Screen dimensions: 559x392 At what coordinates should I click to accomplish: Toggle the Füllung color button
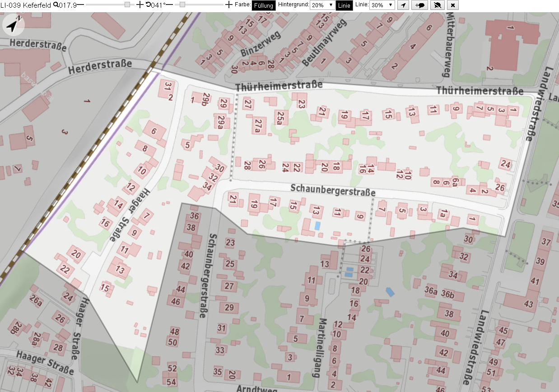[264, 5]
